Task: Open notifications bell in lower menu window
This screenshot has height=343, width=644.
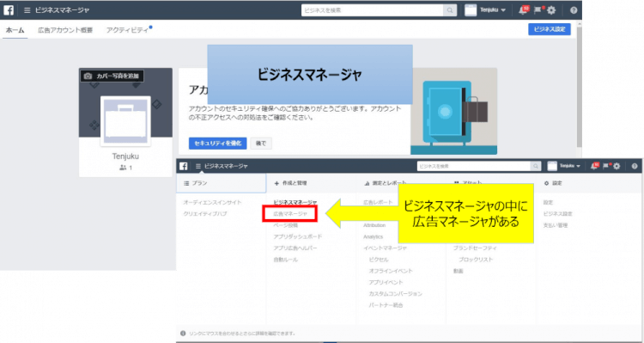Action: [594, 166]
